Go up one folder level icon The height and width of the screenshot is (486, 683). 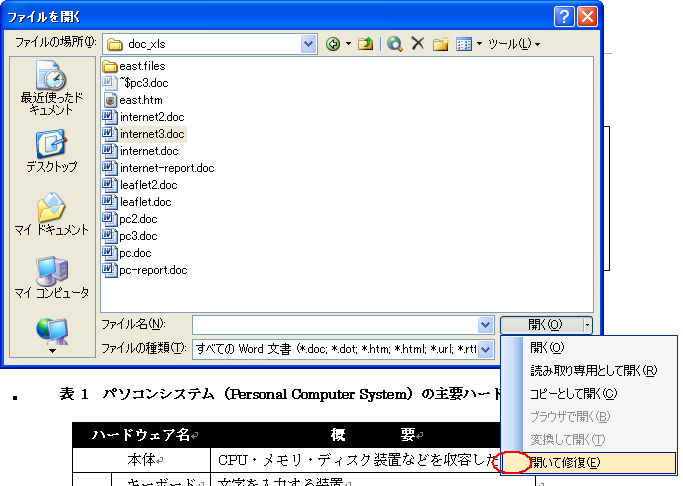(x=365, y=44)
